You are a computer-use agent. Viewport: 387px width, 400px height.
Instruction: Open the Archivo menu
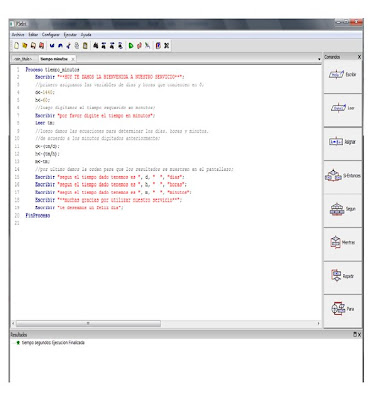[18, 35]
